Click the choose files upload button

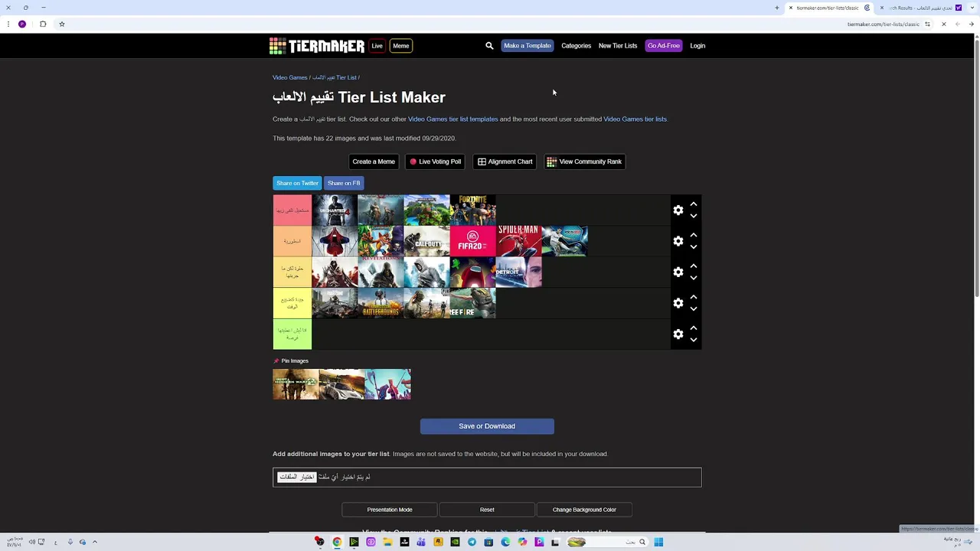297,477
